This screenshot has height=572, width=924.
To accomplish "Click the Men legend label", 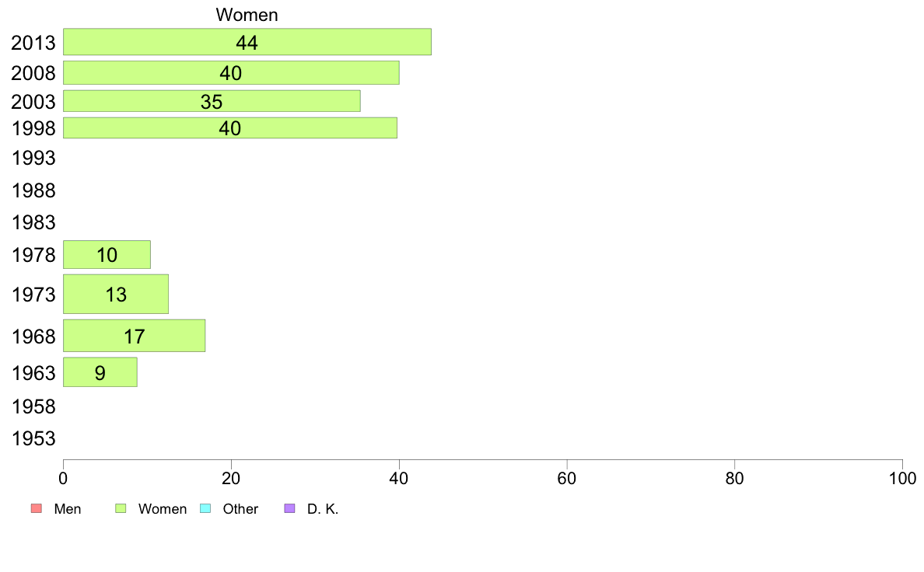I will point(67,509).
